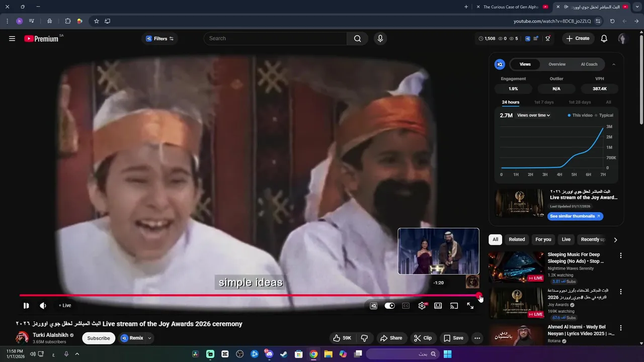Open Steam from the taskbar
Image resolution: width=644 pixels, height=362 pixels.
pyautogui.click(x=284, y=354)
